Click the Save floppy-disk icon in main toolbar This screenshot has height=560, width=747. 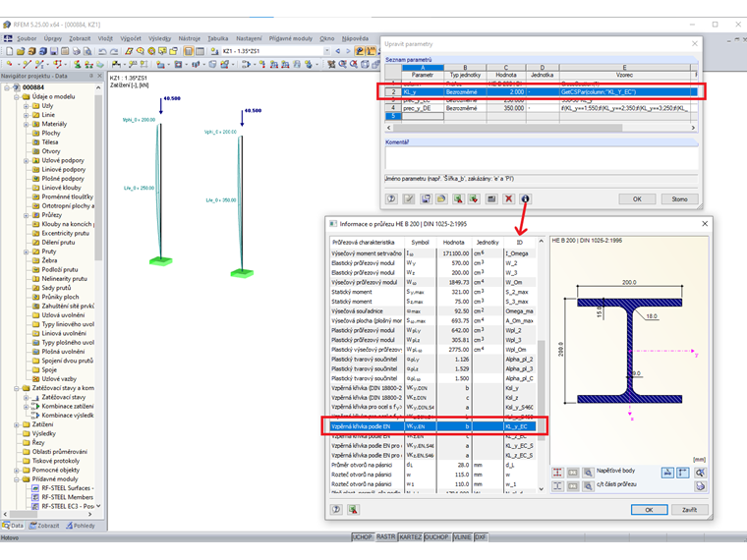point(54,51)
